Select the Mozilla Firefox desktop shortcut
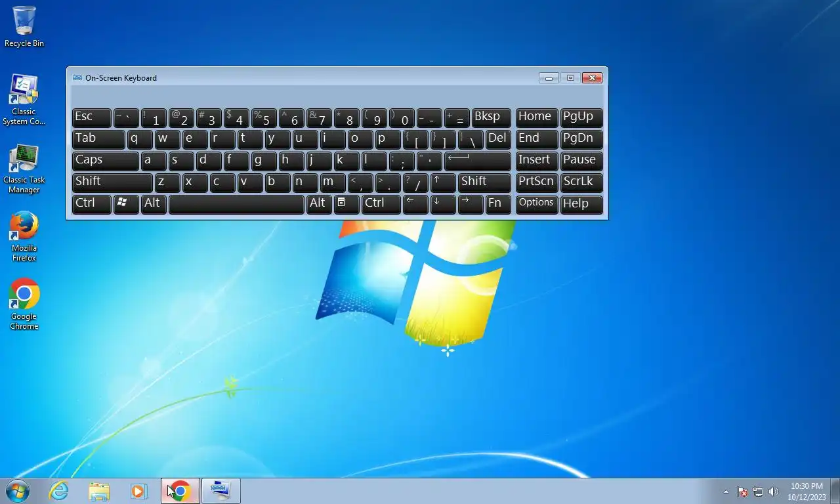This screenshot has height=504, width=840. [x=24, y=237]
